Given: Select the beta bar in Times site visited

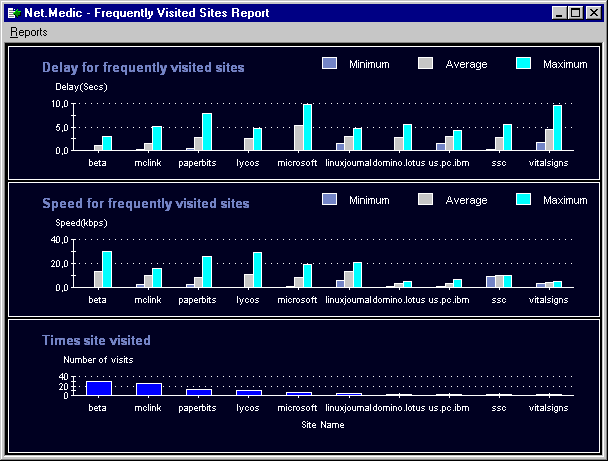Looking at the screenshot, I should [98, 388].
